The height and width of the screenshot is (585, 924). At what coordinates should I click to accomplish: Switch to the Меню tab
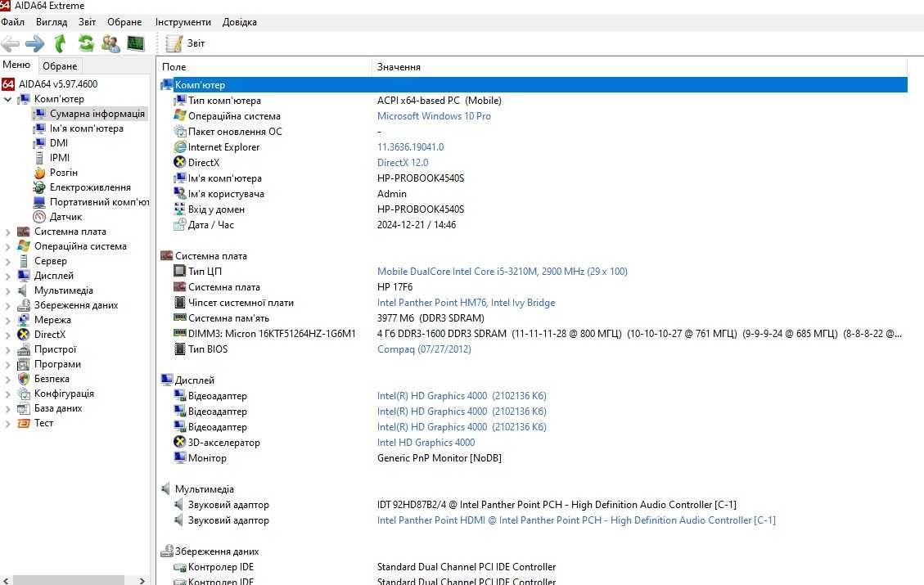16,65
